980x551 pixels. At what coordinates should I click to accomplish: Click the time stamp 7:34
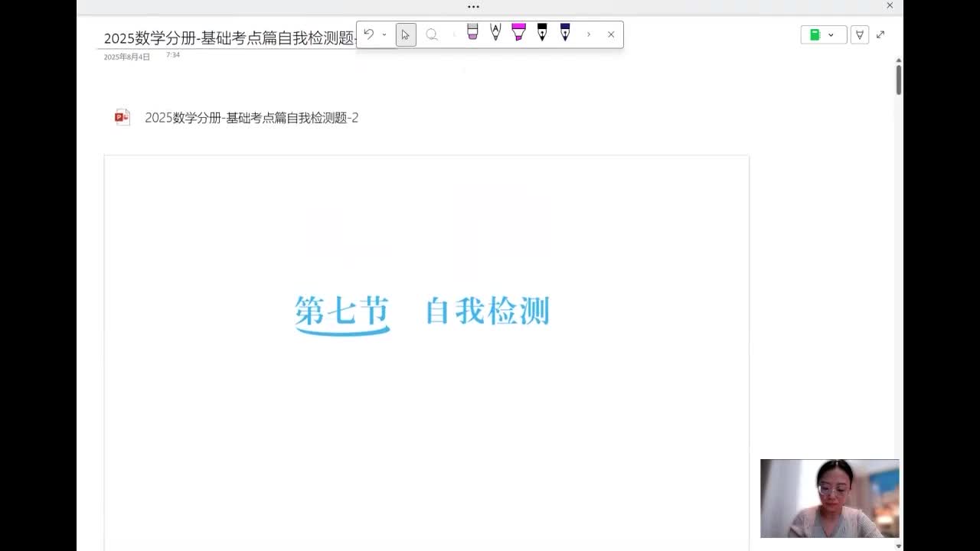(x=173, y=55)
